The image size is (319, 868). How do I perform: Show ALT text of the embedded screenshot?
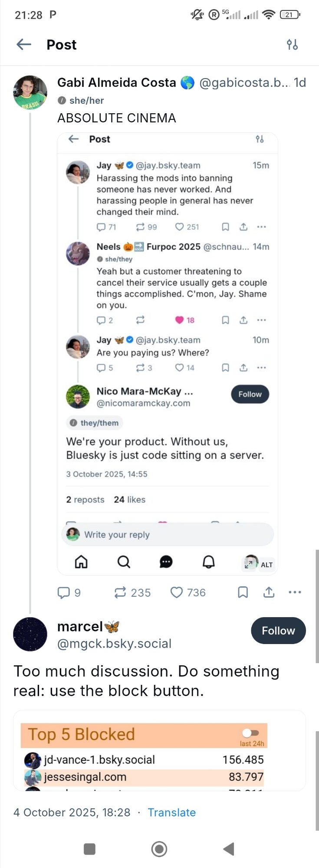(x=267, y=565)
